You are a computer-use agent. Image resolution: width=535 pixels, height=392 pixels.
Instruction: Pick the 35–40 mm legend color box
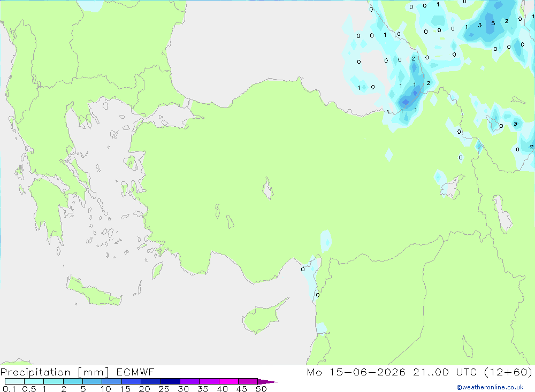click(209, 381)
